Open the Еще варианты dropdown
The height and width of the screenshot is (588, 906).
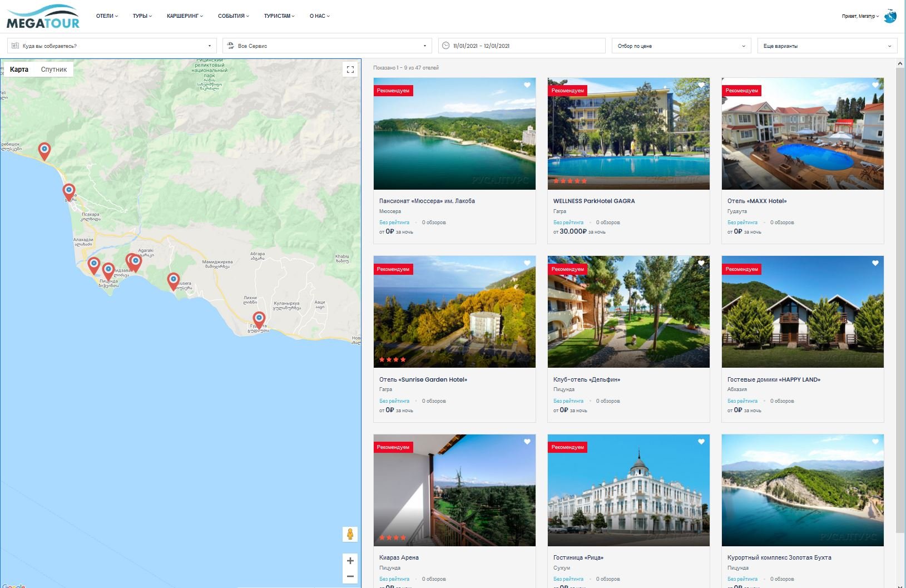point(827,46)
